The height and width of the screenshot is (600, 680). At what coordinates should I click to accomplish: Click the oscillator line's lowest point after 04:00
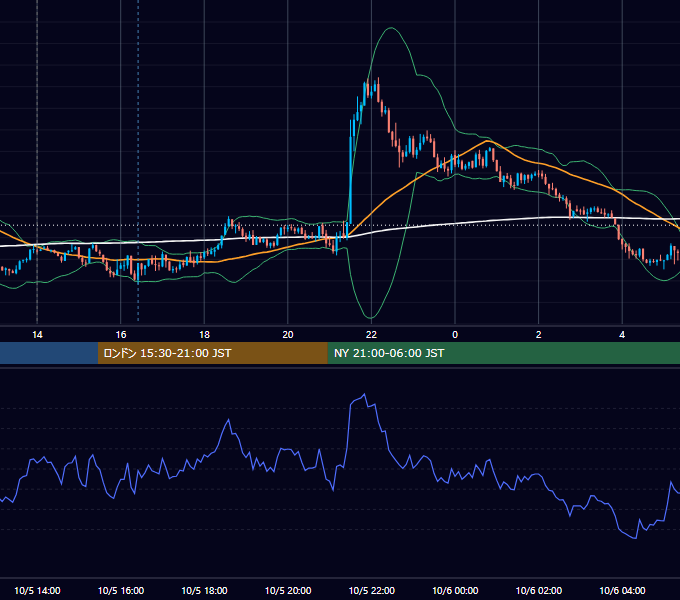pyautogui.click(x=635, y=538)
